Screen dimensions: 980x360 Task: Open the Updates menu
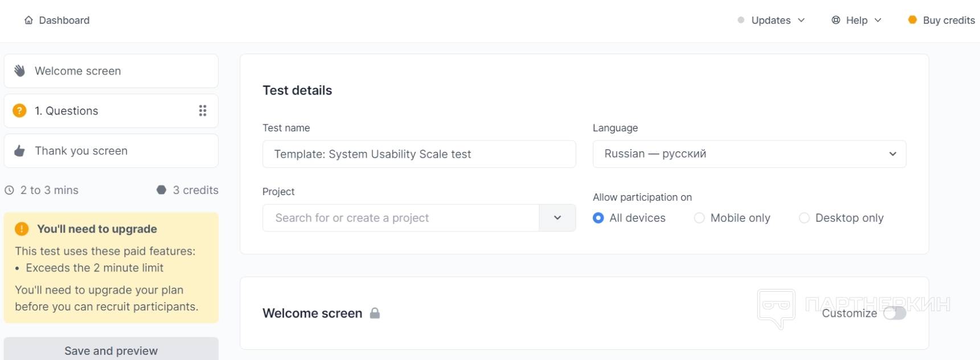click(x=771, y=20)
